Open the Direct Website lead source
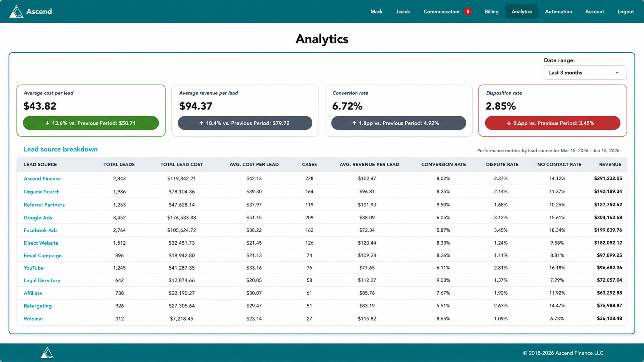 pyautogui.click(x=41, y=243)
